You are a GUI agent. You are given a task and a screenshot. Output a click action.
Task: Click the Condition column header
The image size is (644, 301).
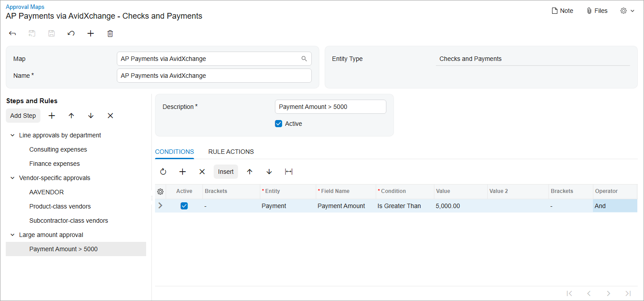(x=405, y=191)
